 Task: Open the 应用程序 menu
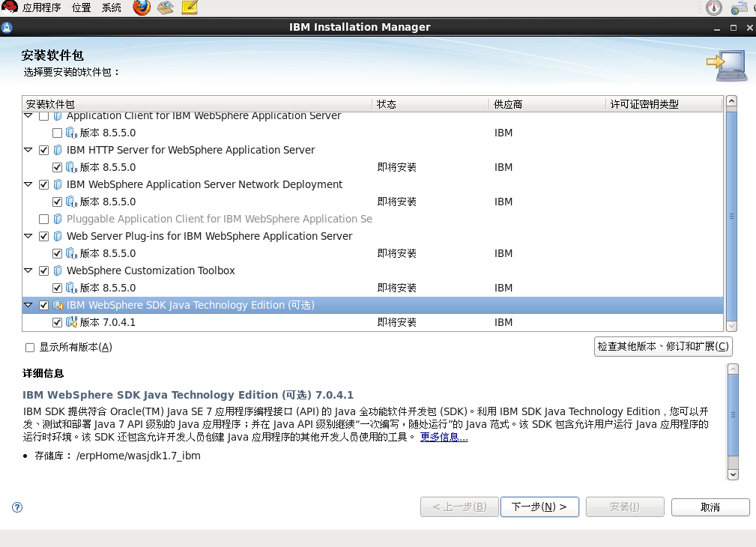(41, 7)
